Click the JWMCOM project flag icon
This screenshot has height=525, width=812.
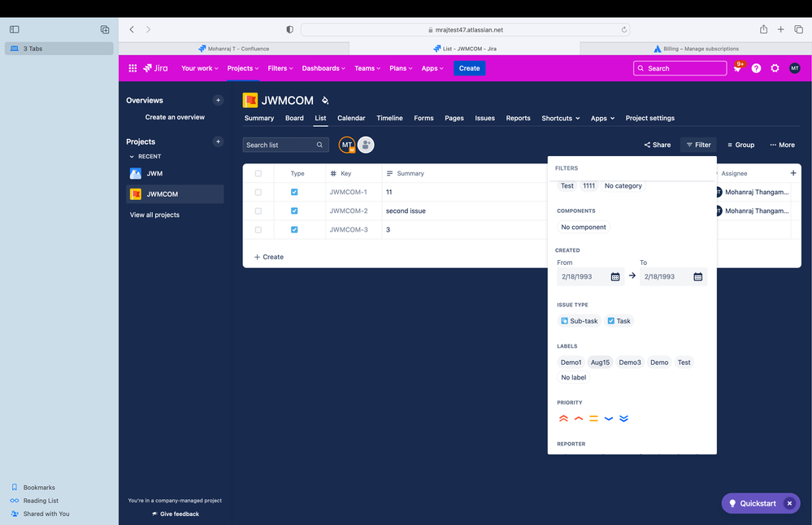tap(250, 100)
